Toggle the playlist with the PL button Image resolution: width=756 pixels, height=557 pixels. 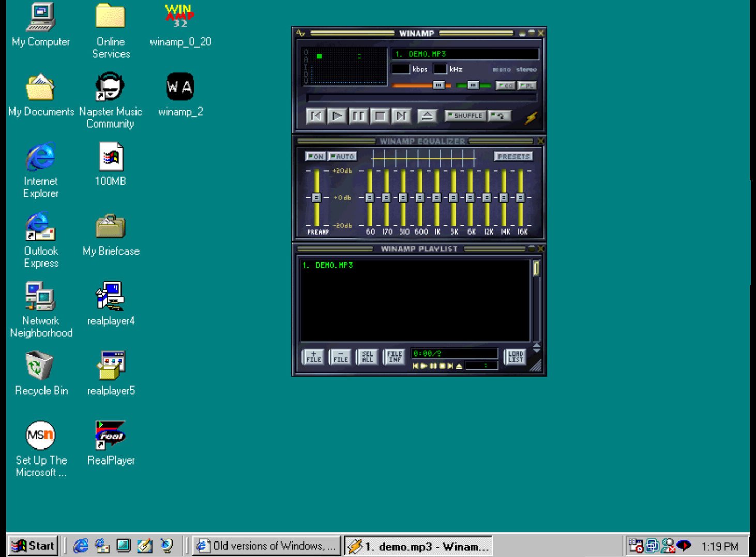(526, 85)
